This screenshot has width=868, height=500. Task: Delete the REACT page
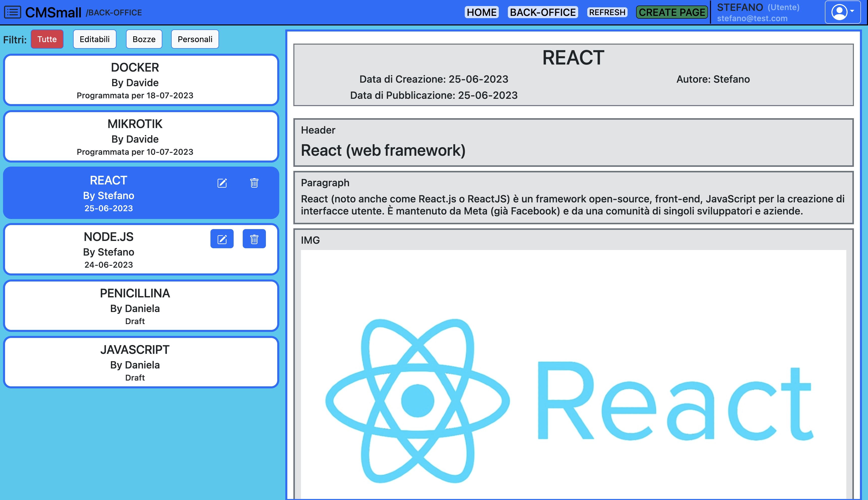[254, 183]
